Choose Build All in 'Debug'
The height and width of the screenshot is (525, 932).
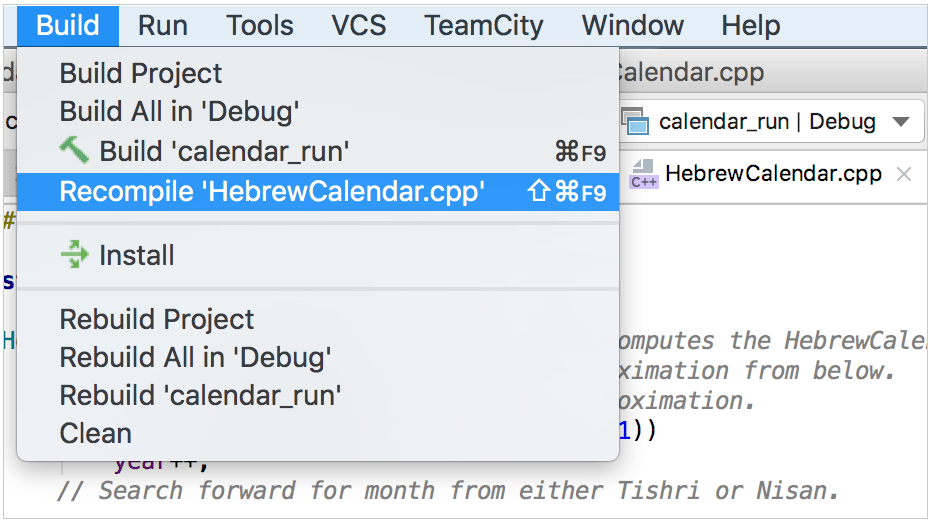180,111
